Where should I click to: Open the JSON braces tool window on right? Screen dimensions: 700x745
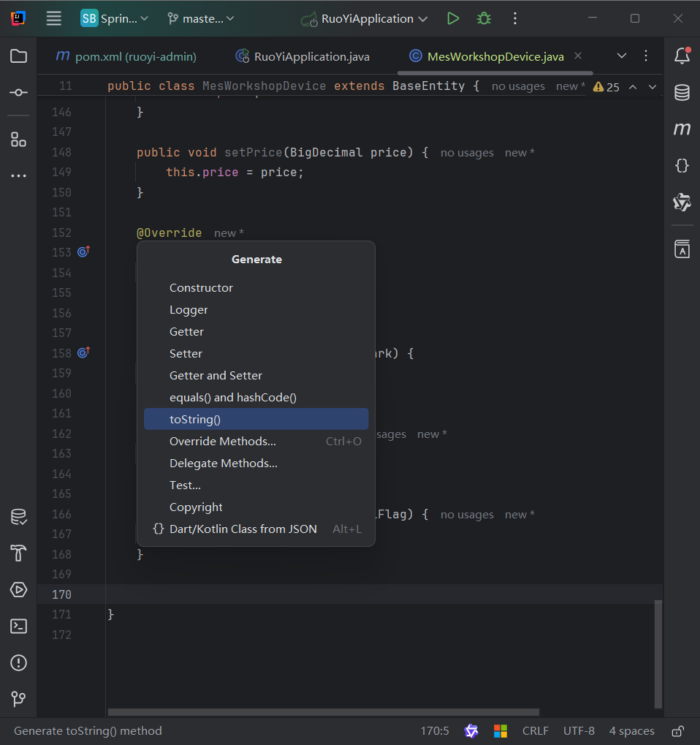click(682, 165)
